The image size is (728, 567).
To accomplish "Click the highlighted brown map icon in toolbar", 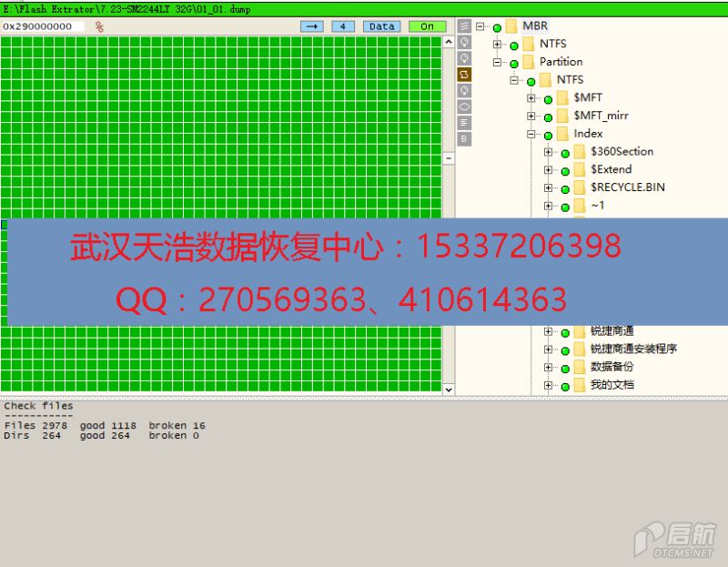I will click(x=464, y=75).
